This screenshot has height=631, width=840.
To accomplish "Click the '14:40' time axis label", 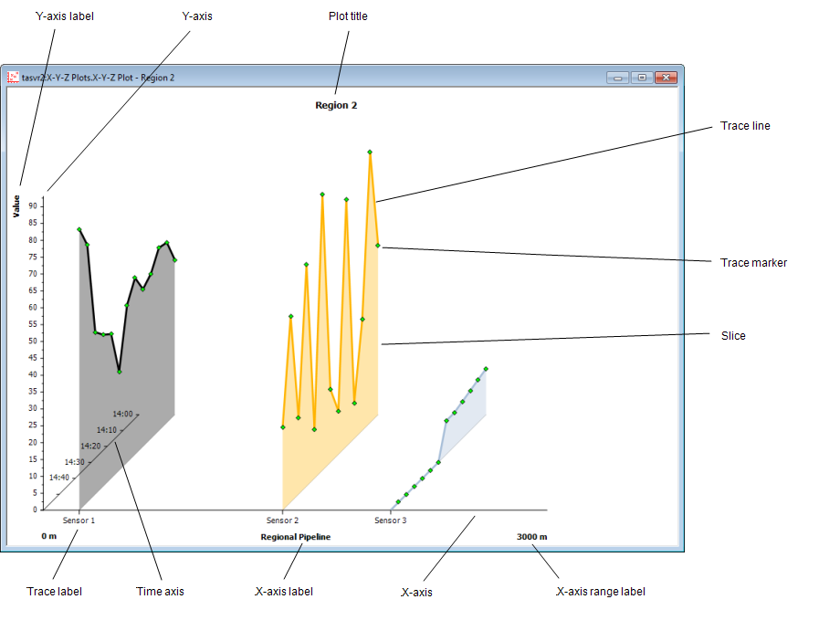I will tap(61, 475).
